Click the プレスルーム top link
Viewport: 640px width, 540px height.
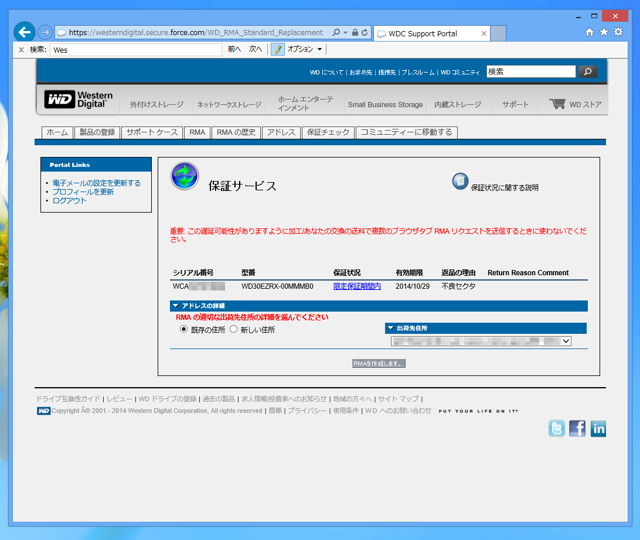click(418, 72)
